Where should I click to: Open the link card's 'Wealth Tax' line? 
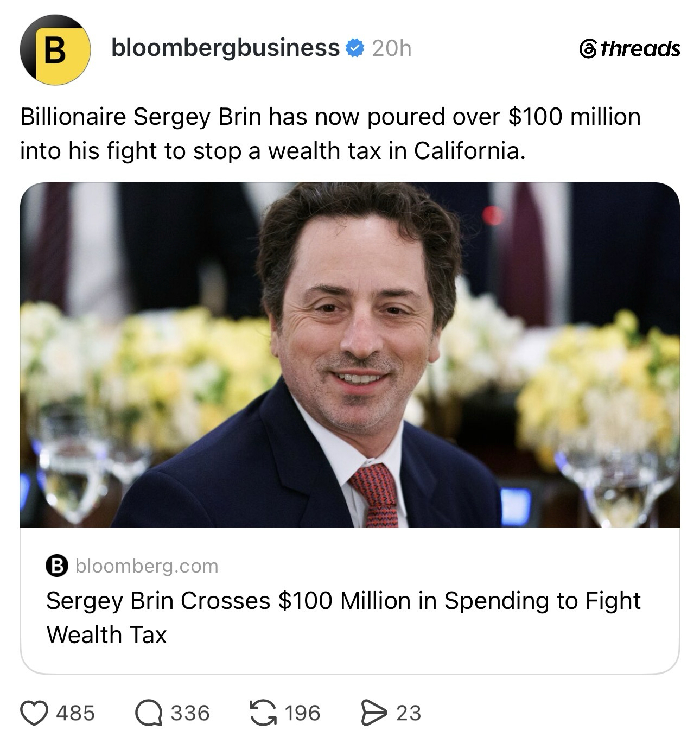[106, 634]
